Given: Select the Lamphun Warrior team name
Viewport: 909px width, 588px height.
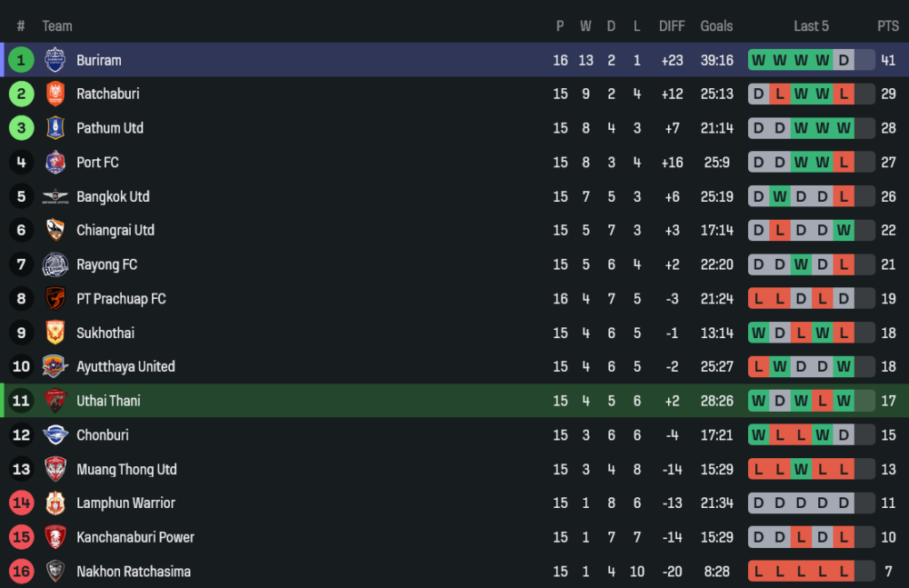Looking at the screenshot, I should tap(125, 503).
